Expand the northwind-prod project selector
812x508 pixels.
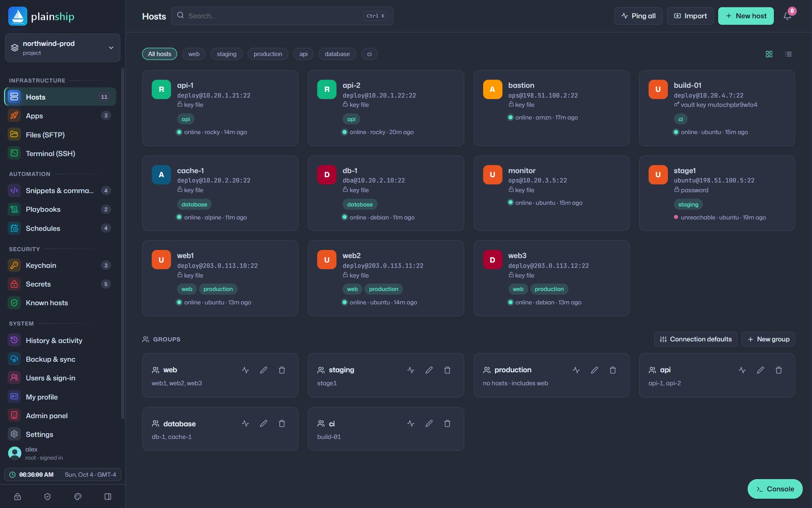click(x=63, y=48)
